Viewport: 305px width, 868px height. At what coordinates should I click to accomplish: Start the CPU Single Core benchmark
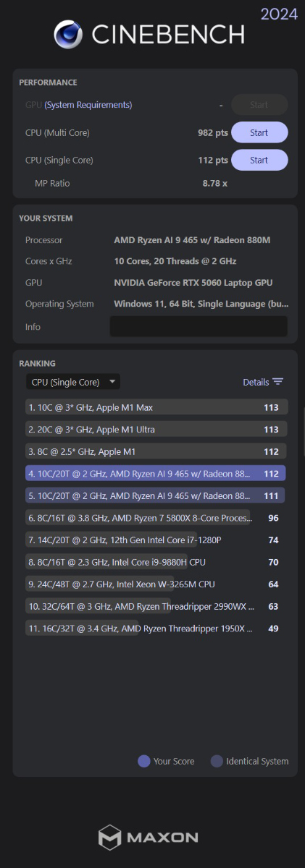coord(259,160)
